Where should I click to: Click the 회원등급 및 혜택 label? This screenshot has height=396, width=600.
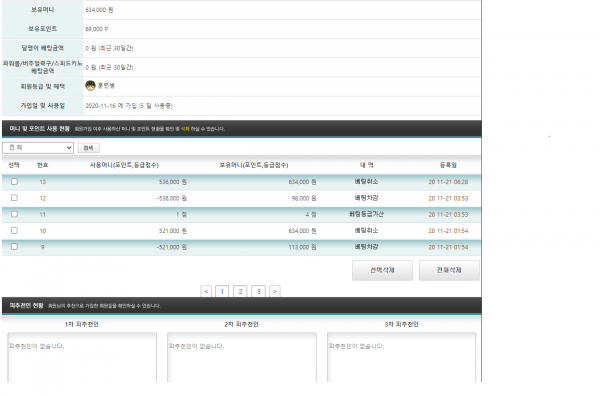(42, 86)
